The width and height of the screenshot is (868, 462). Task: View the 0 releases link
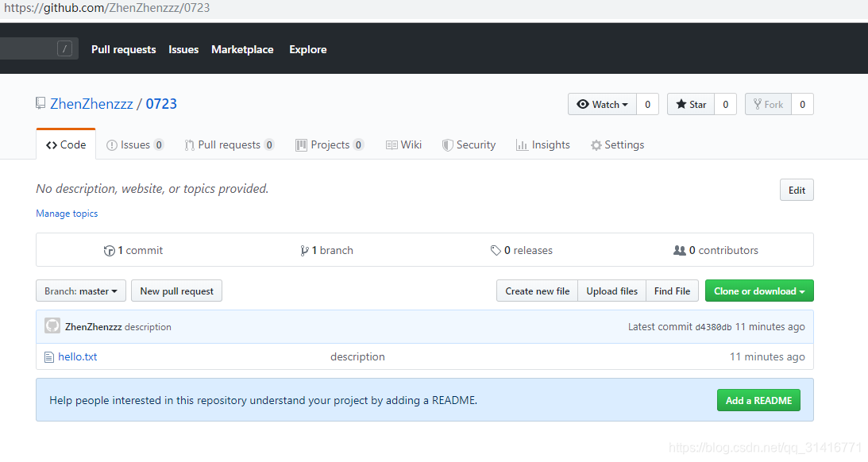click(x=522, y=251)
